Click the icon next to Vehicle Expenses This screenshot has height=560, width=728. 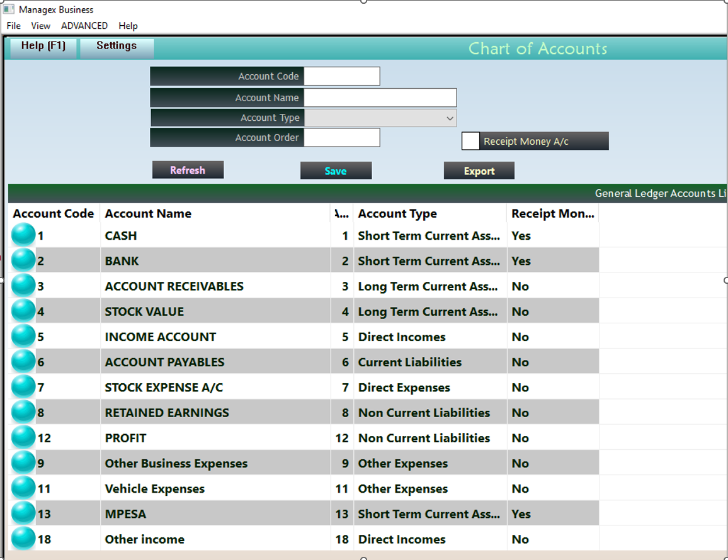click(23, 488)
